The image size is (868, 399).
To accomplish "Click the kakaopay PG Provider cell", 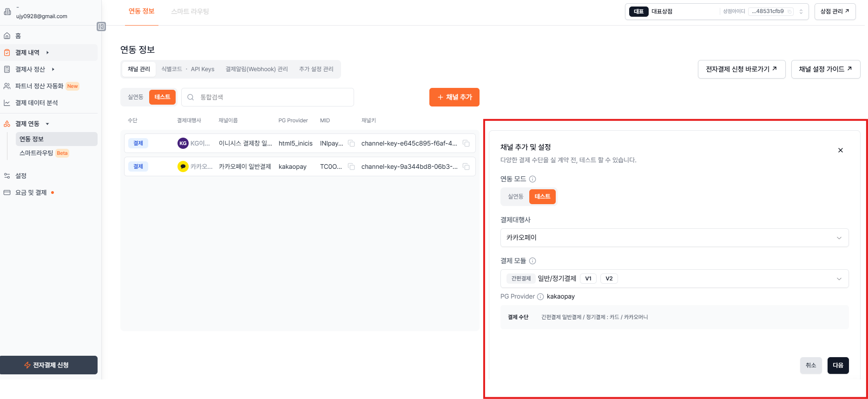I will 292,166.
